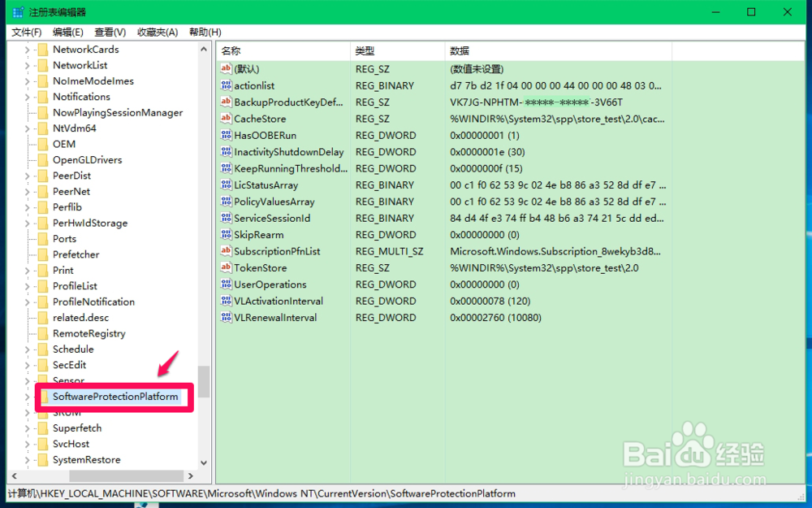Select the SecEdit key
This screenshot has height=508, width=812.
[x=69, y=365]
